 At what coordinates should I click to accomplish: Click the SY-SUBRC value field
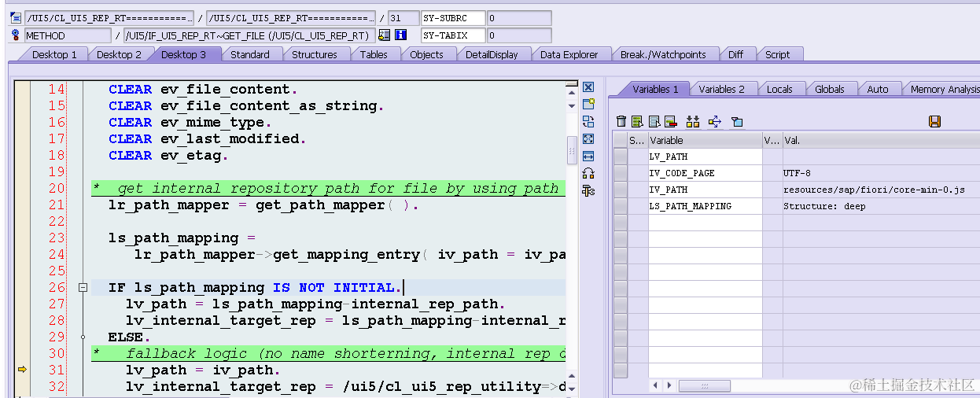(x=519, y=18)
